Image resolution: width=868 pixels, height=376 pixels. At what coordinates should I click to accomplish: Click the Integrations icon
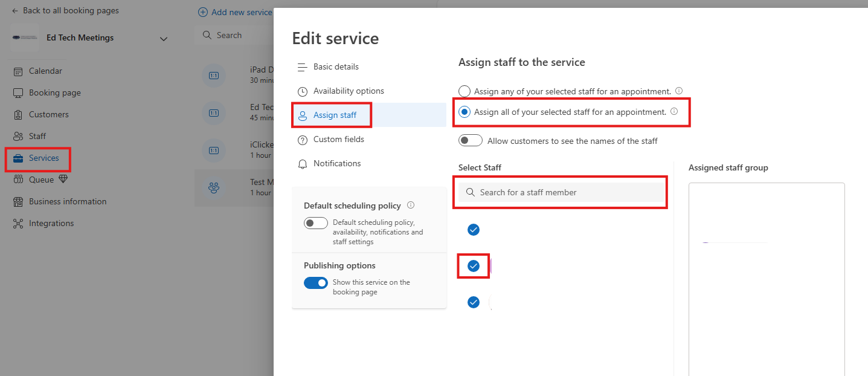pyautogui.click(x=18, y=224)
